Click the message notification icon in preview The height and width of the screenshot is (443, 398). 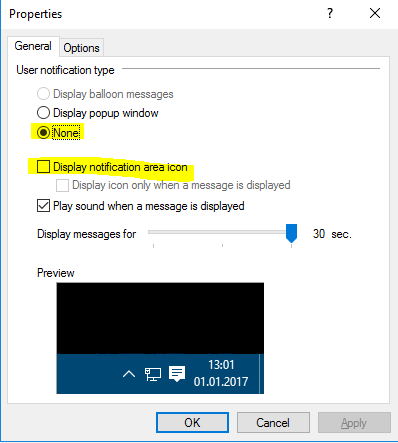[x=177, y=374]
